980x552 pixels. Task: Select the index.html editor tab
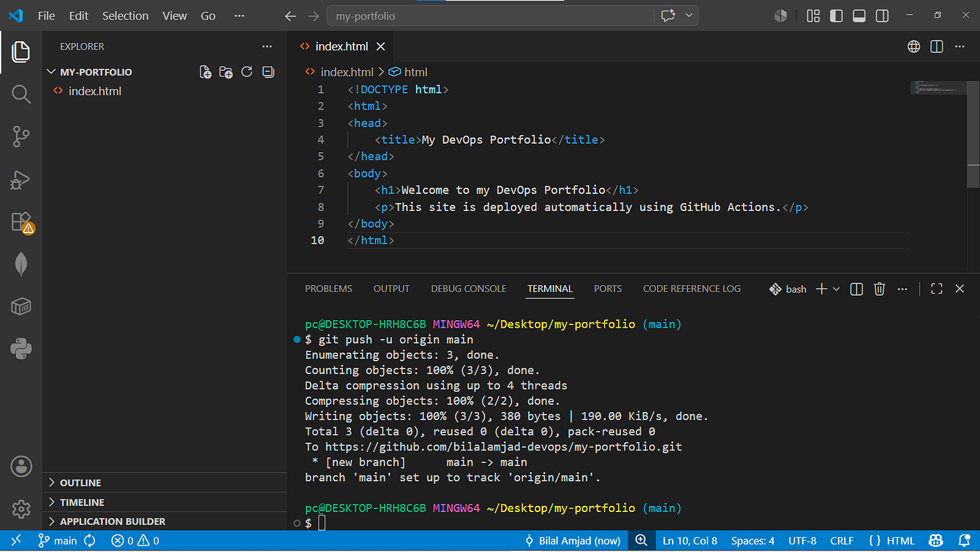[342, 46]
